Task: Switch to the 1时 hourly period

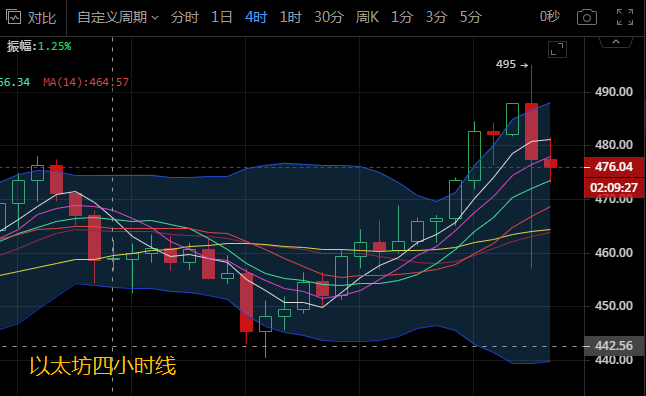Action: (290, 17)
